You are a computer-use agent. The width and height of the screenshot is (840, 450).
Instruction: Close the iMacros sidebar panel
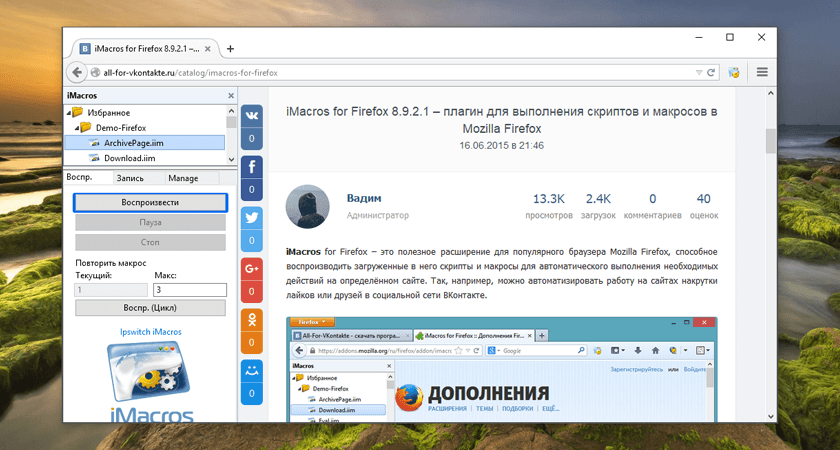click(231, 96)
